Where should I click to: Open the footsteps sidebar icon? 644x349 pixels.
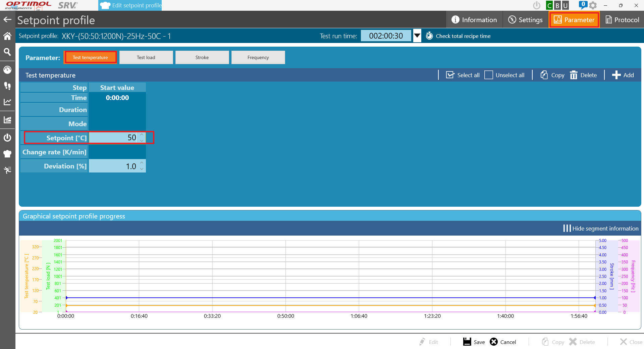coord(7,86)
